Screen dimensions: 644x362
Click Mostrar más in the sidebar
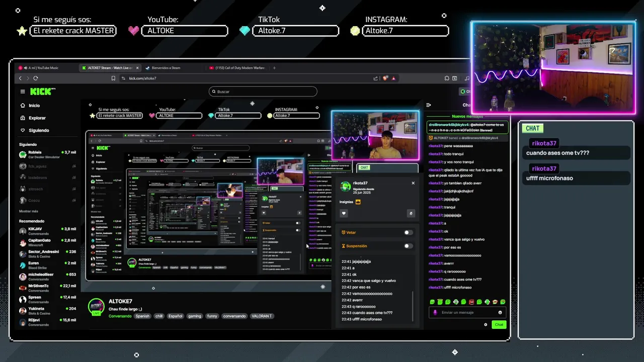pyautogui.click(x=29, y=211)
